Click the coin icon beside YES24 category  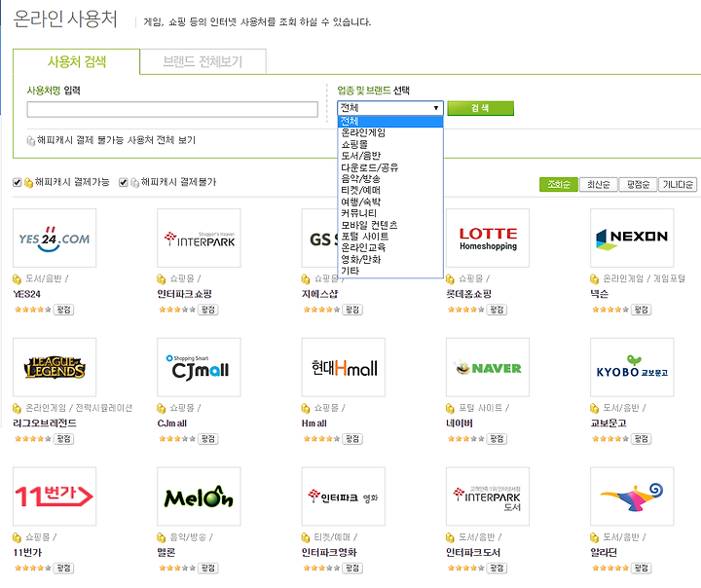[x=17, y=279]
